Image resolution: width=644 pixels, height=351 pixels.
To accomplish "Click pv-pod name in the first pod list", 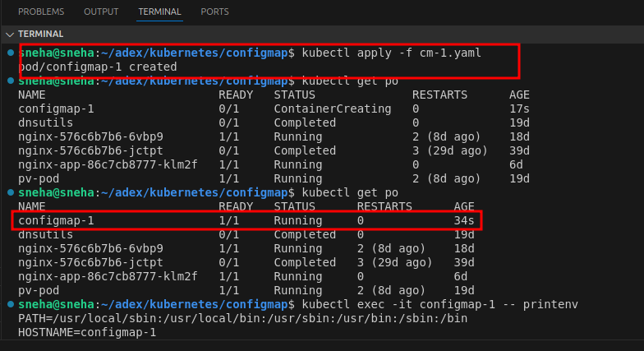I will click(x=39, y=178).
